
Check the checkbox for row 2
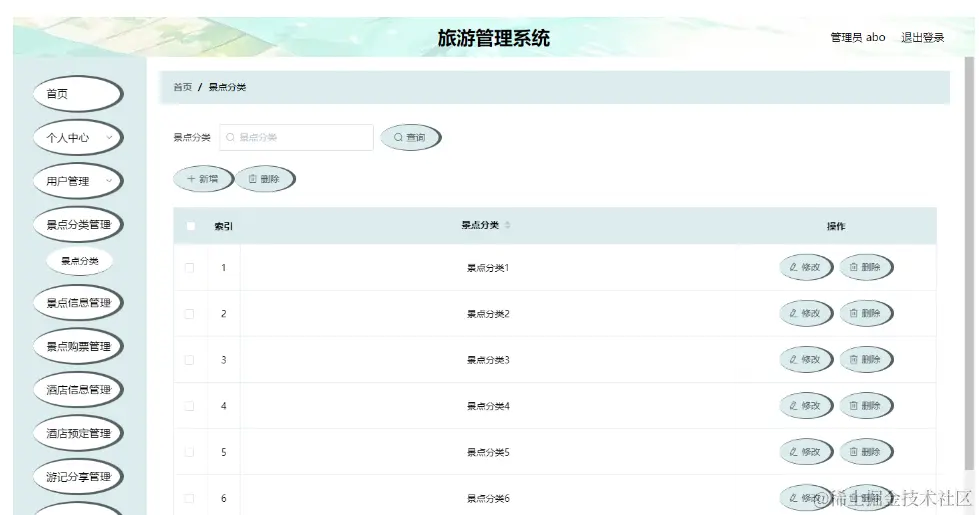click(189, 314)
